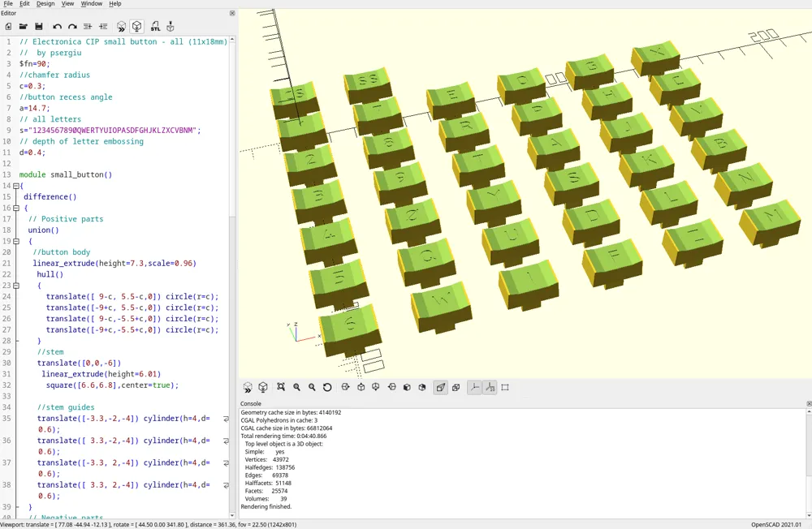Screen dimensions: 812x529
Task: Click 'Total rendering time' console entry
Action: tap(283, 436)
